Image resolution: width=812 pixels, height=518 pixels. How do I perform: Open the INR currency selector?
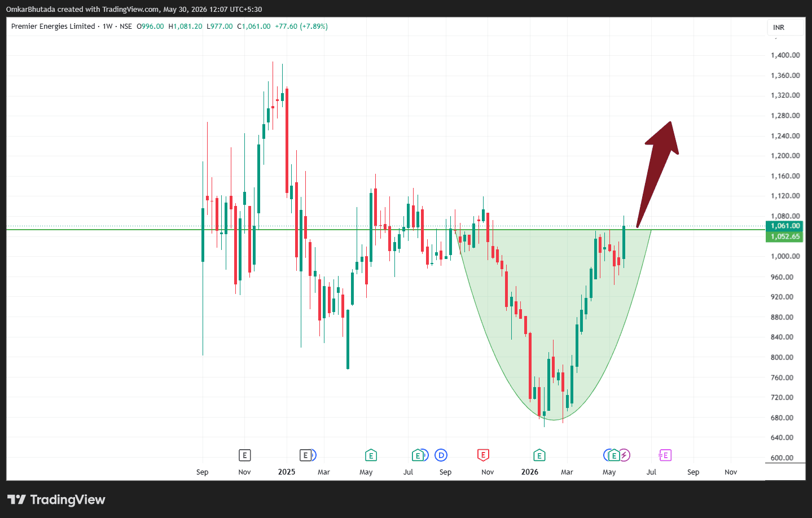coord(785,27)
